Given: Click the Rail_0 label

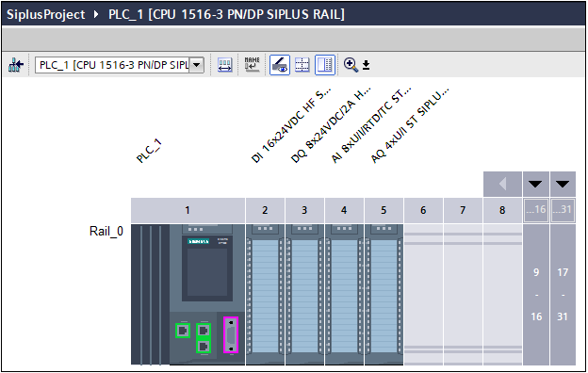Looking at the screenshot, I should point(106,231).
